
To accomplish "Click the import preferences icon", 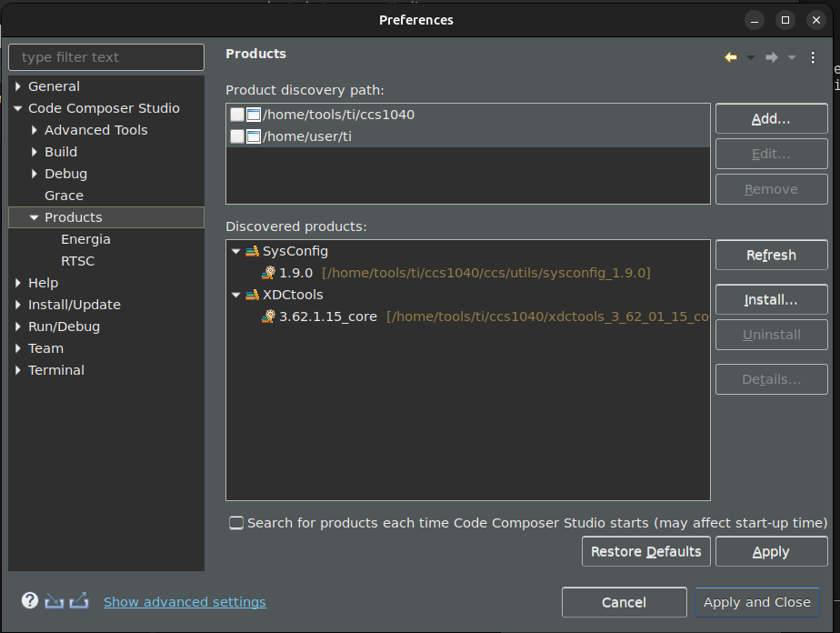I will tap(55, 601).
